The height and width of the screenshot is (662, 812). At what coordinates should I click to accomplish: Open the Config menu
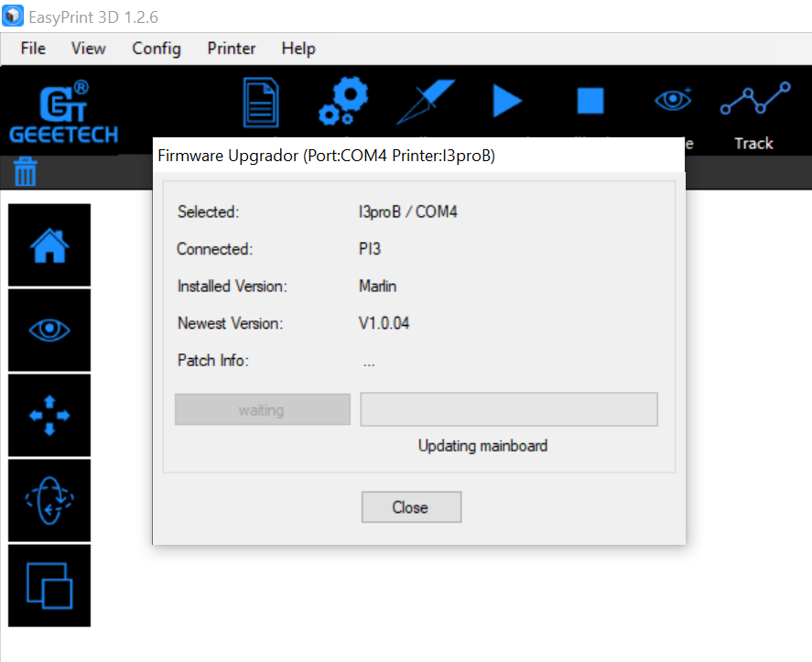tap(157, 49)
